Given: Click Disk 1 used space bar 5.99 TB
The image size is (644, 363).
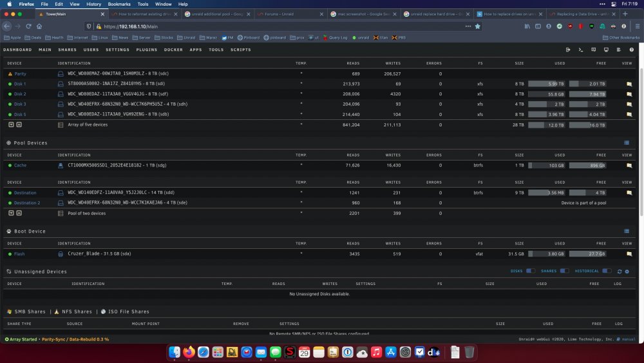Looking at the screenshot, I should [546, 84].
